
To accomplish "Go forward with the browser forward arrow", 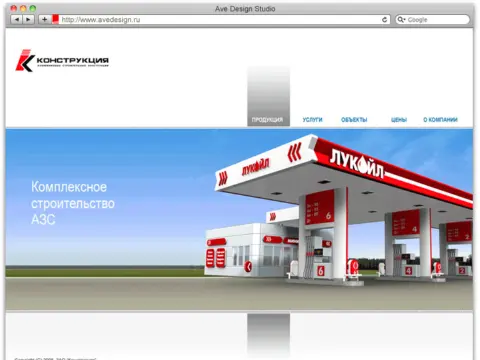I will [28, 20].
